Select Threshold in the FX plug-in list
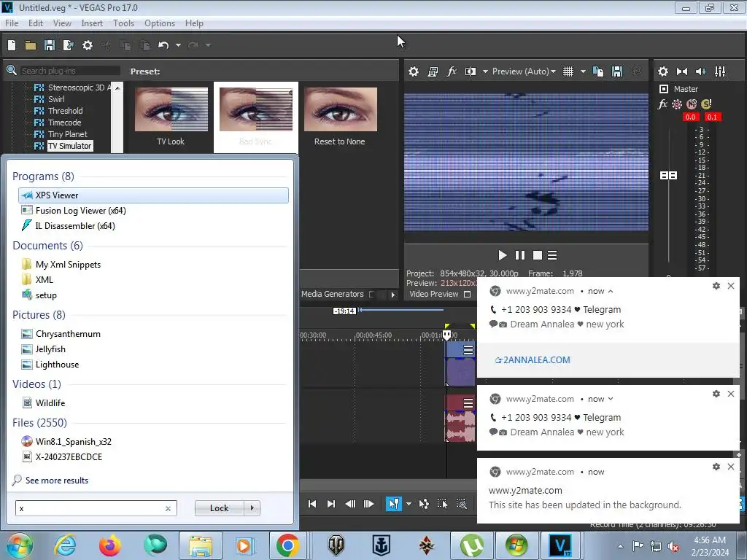This screenshot has width=747, height=560. (x=65, y=111)
